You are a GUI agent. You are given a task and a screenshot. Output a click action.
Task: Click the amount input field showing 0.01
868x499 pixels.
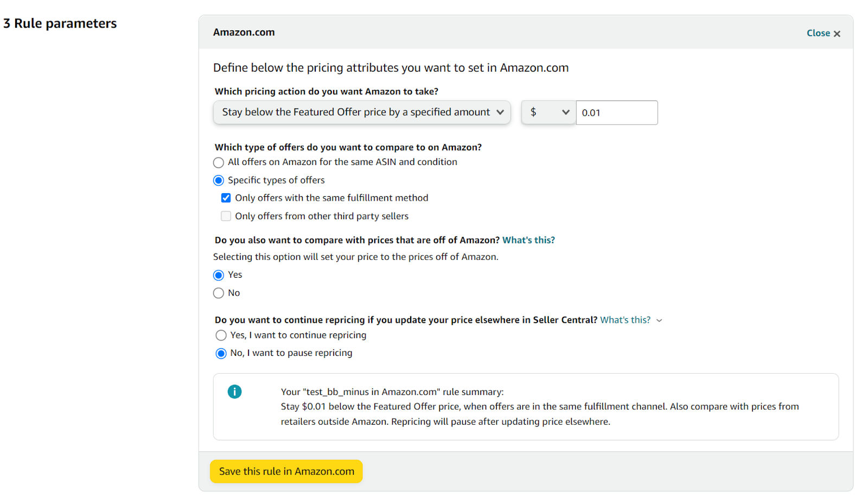617,112
